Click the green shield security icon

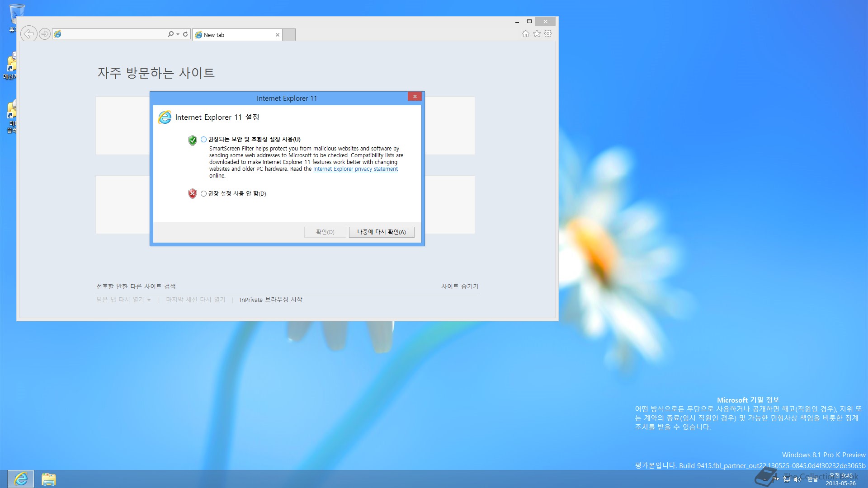click(x=193, y=140)
